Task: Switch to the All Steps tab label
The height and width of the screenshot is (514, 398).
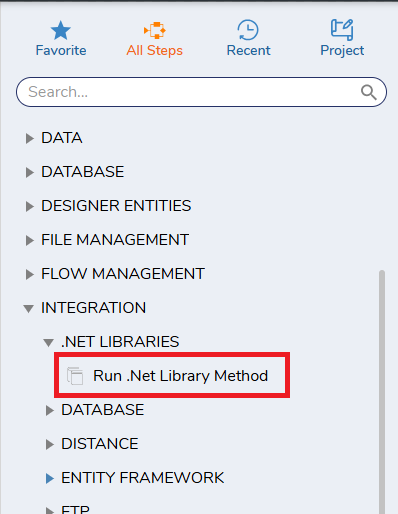Action: tap(155, 51)
